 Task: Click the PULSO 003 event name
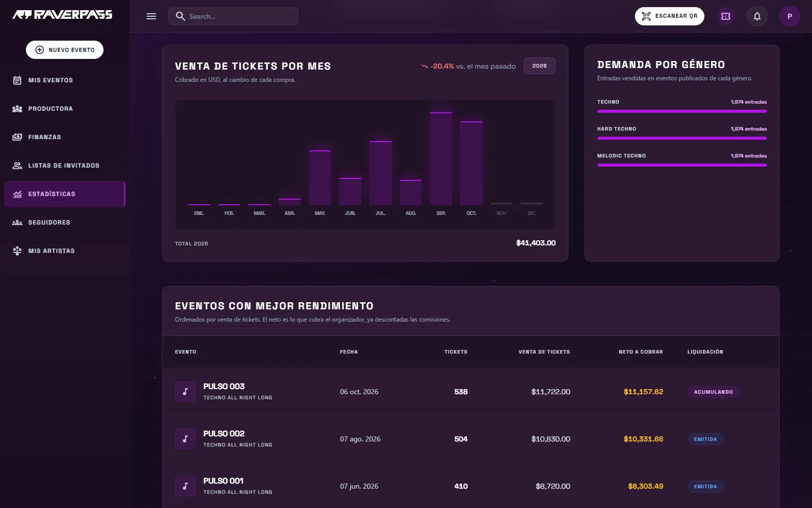pyautogui.click(x=224, y=387)
